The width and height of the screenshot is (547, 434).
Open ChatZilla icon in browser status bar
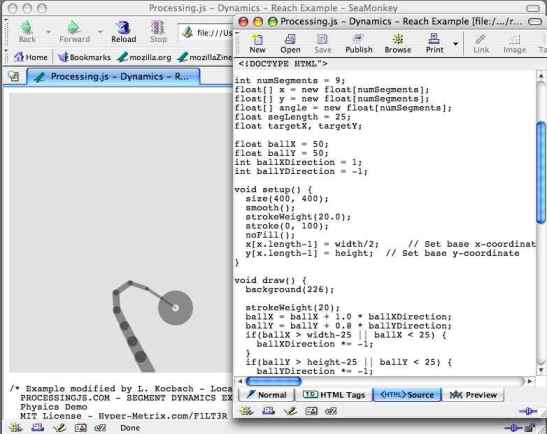100,428
